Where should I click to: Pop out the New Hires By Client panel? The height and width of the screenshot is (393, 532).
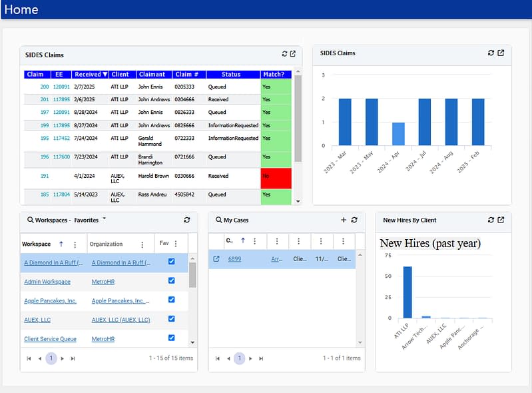501,220
